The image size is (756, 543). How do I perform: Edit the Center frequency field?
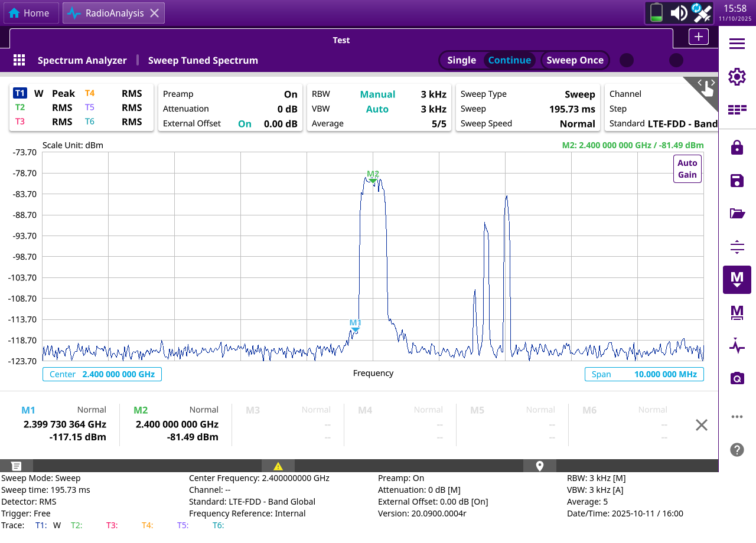point(102,374)
